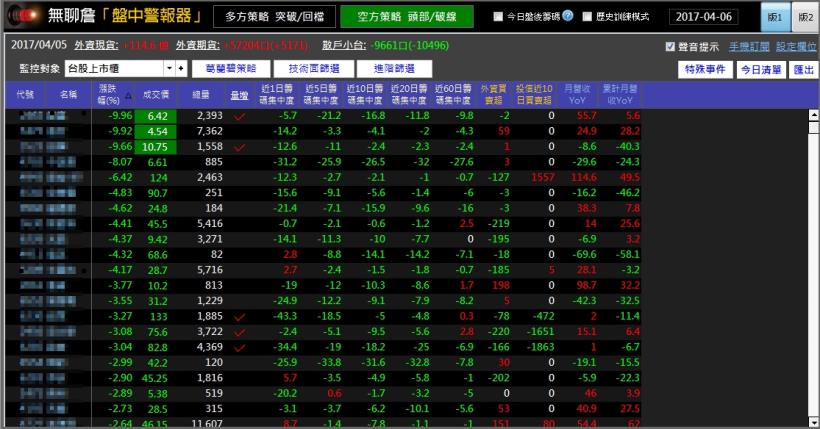The image size is (820, 429).
Task: Sort by 量增 column header
Action: (x=240, y=95)
